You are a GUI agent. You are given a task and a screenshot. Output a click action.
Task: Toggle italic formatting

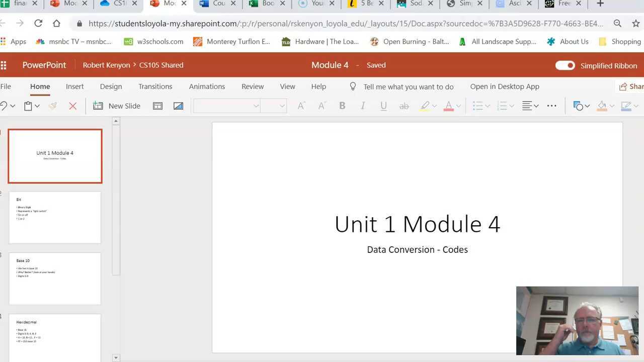tap(363, 106)
